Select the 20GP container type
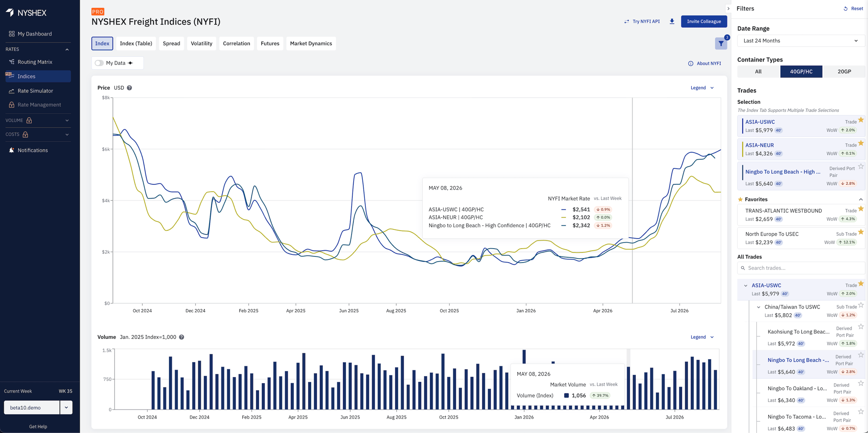Screen dimensions: 868x433 coord(844,72)
